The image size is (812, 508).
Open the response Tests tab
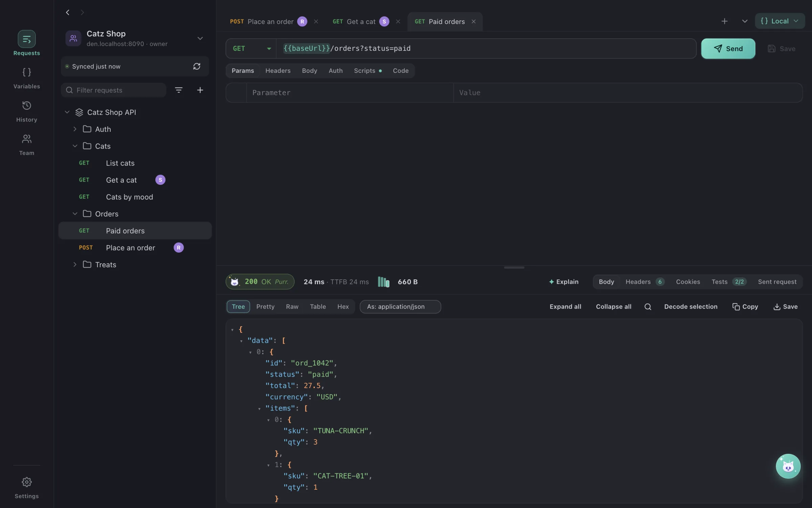728,282
